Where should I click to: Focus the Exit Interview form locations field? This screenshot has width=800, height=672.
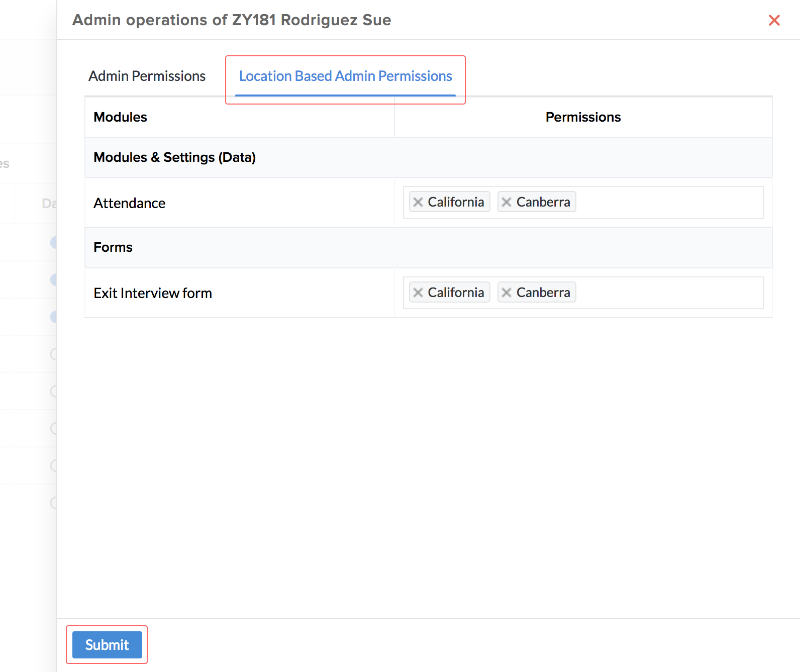pyautogui.click(x=668, y=293)
